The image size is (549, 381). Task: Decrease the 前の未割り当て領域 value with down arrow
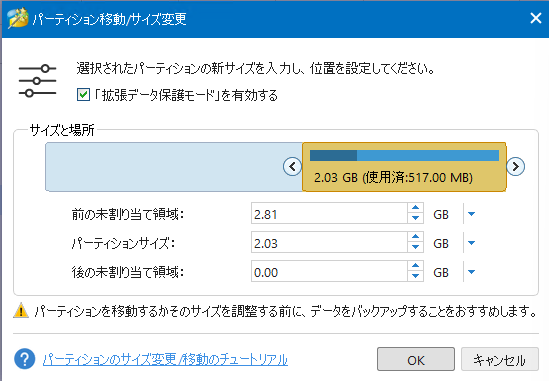click(x=416, y=218)
